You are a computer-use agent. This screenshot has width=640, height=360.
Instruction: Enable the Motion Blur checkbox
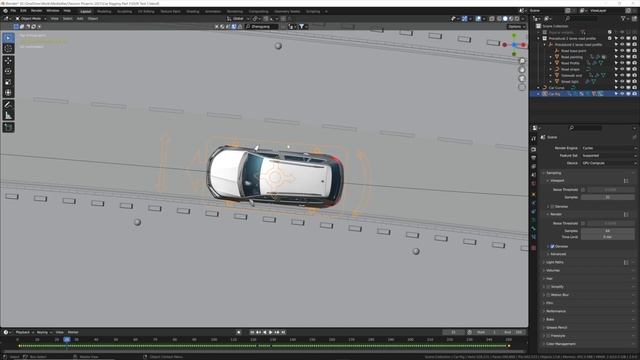pyautogui.click(x=548, y=295)
